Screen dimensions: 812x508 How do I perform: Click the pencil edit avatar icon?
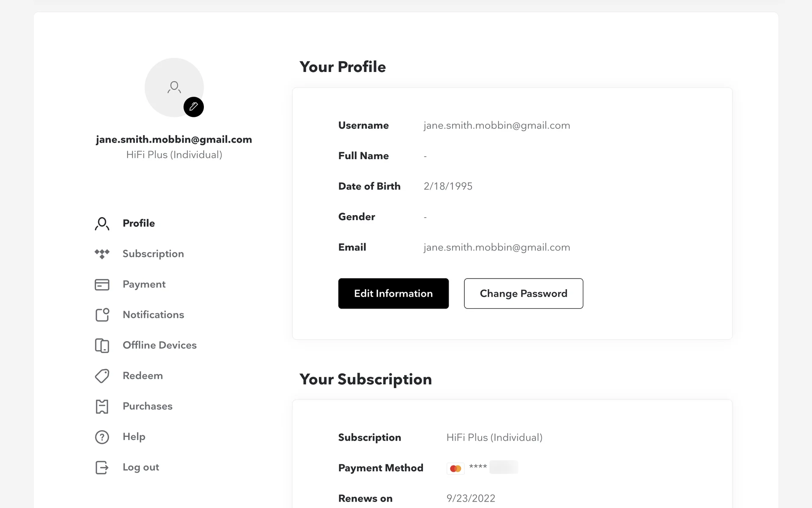pyautogui.click(x=194, y=107)
